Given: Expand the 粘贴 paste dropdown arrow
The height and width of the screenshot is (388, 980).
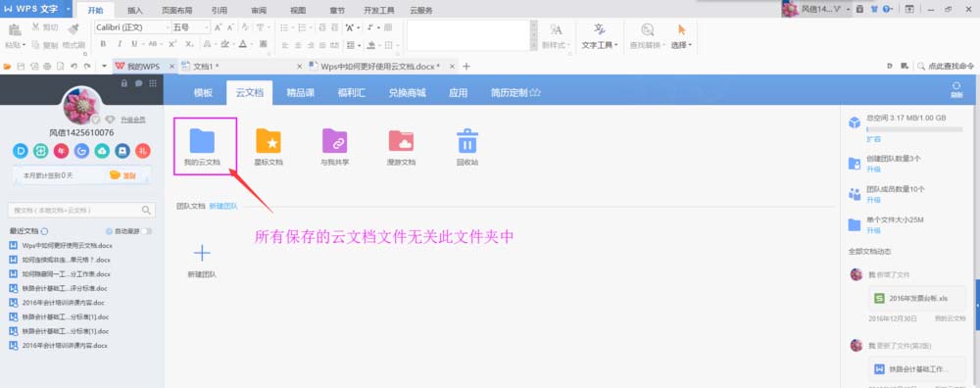Looking at the screenshot, I should (24, 45).
